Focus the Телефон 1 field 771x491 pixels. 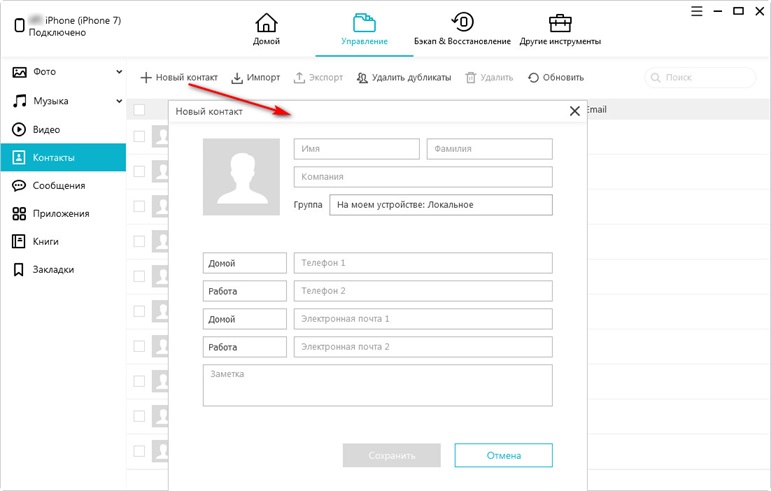423,263
